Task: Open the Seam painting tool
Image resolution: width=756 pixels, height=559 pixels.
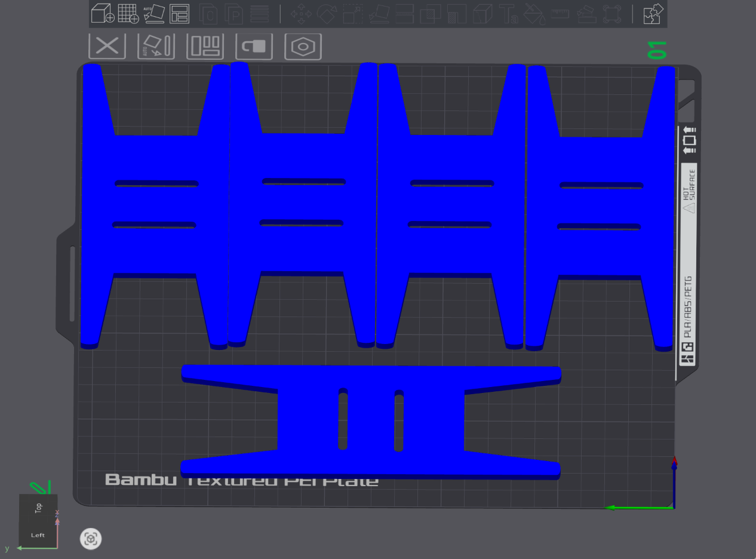Action: click(x=482, y=13)
